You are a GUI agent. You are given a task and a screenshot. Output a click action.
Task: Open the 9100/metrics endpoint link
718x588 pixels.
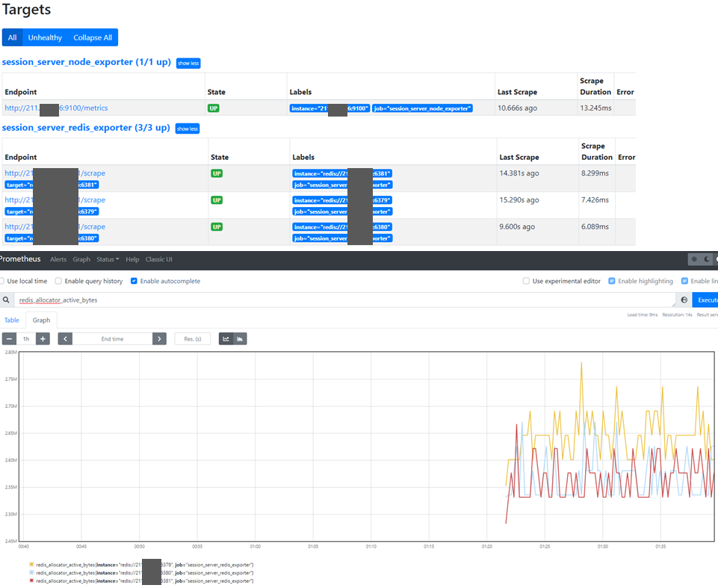(x=56, y=108)
